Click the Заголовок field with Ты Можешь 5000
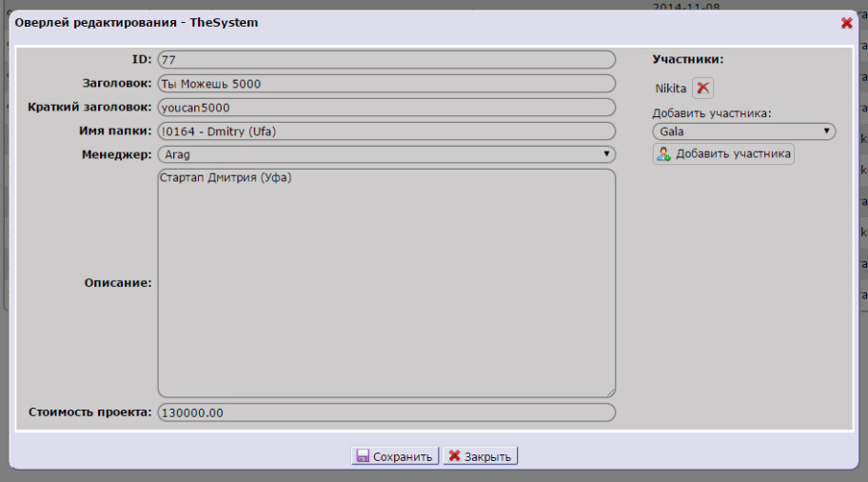This screenshot has width=868, height=482. [386, 84]
